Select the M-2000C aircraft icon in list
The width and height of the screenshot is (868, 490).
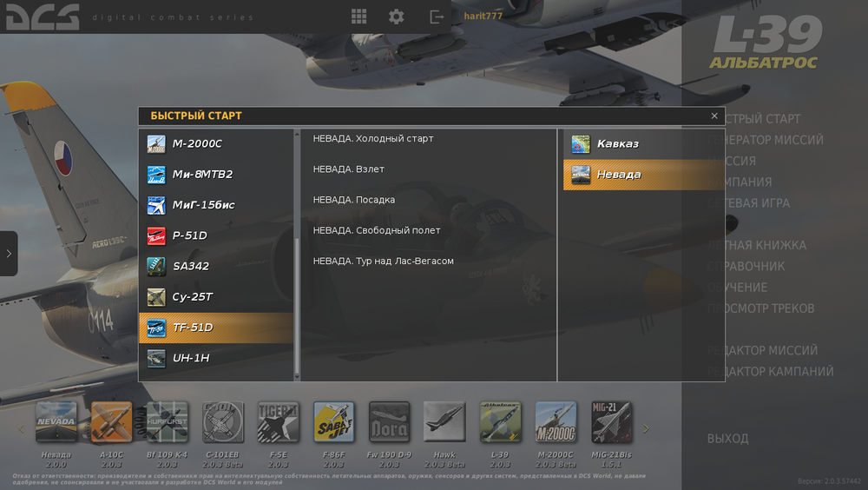click(156, 144)
